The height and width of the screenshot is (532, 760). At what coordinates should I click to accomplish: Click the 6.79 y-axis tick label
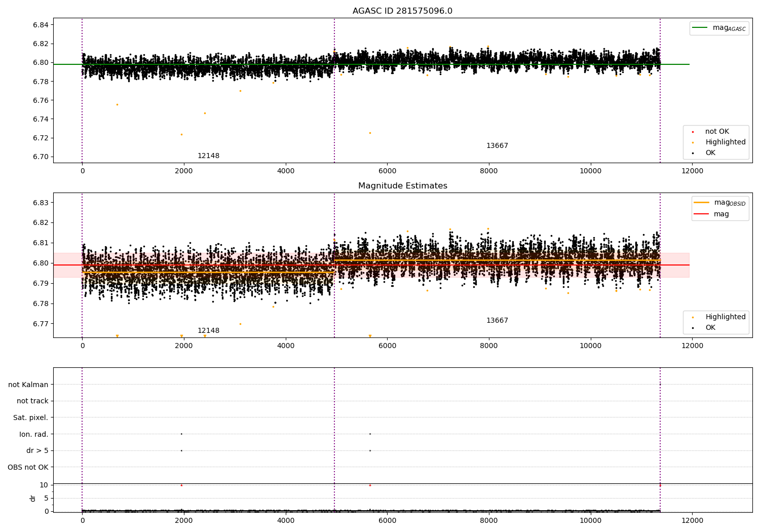coord(40,284)
